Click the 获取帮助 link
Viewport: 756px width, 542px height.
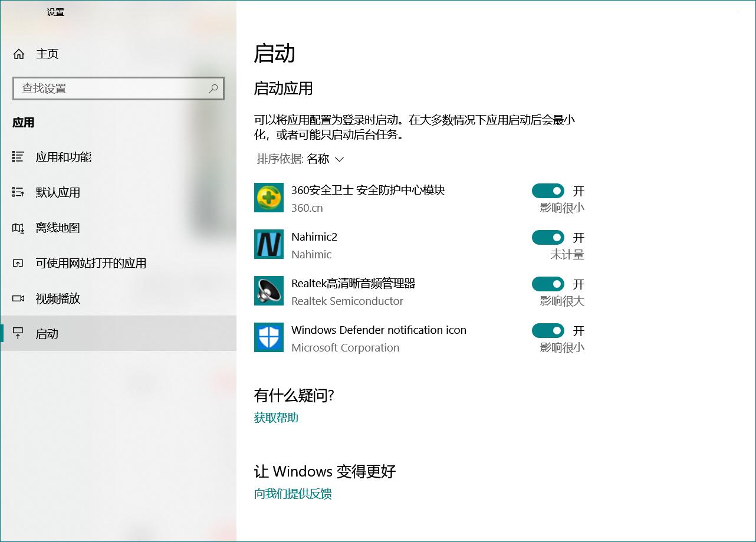[x=276, y=418]
